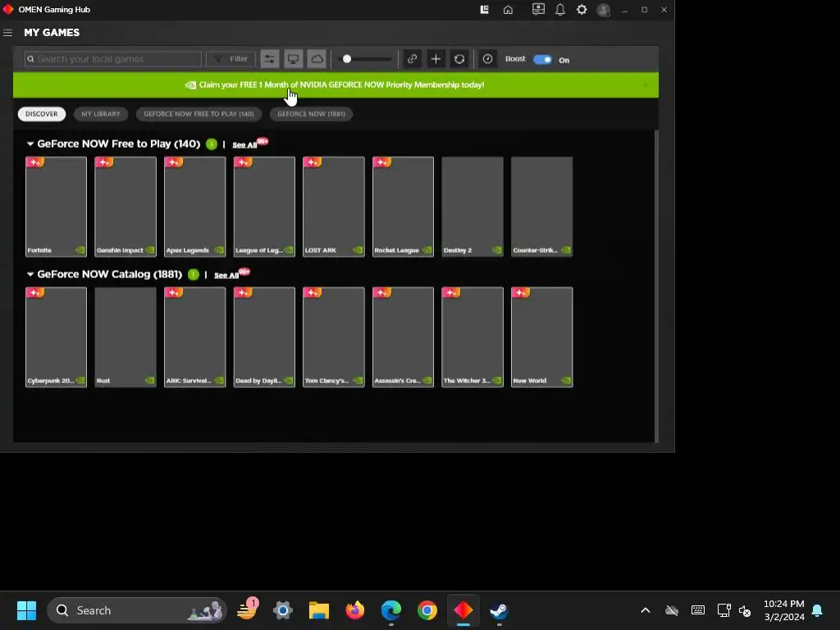Select the DISCOVER tab
Viewport: 840px width, 630px height.
41,114
